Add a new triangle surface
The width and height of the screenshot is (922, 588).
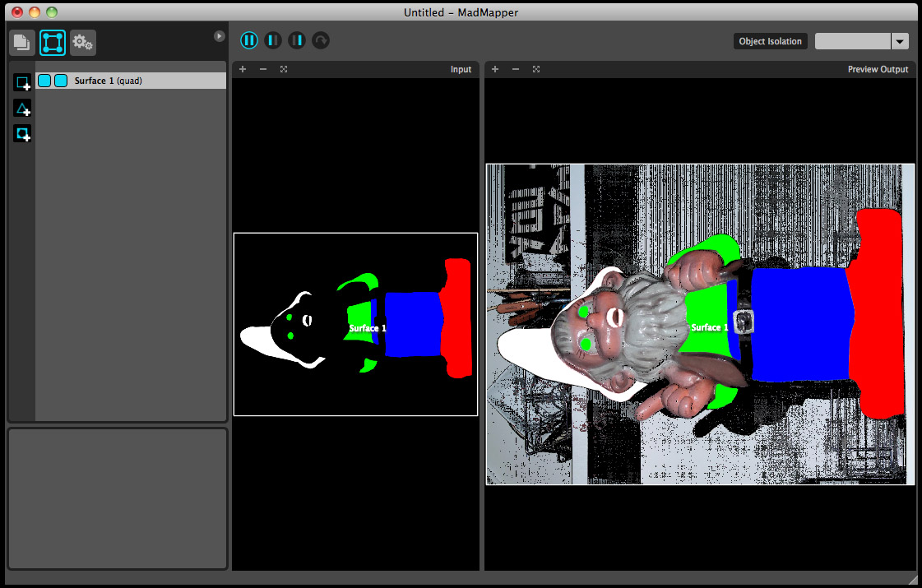click(22, 109)
